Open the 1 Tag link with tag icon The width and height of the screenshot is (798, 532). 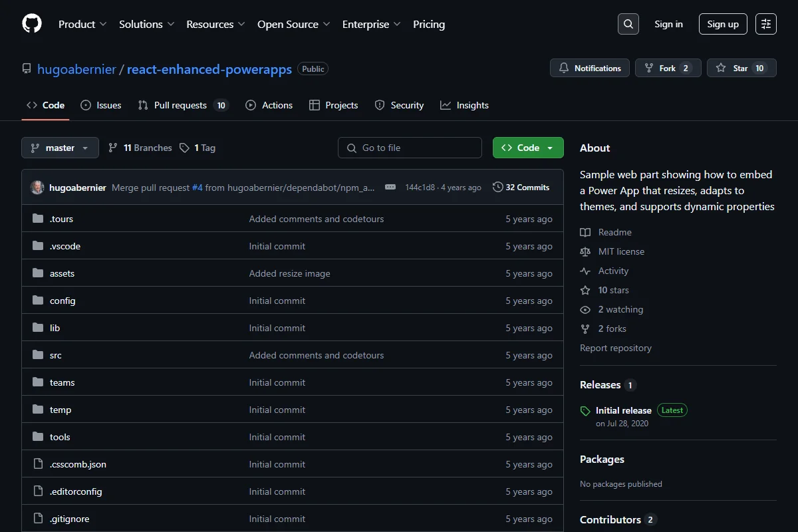pos(198,148)
